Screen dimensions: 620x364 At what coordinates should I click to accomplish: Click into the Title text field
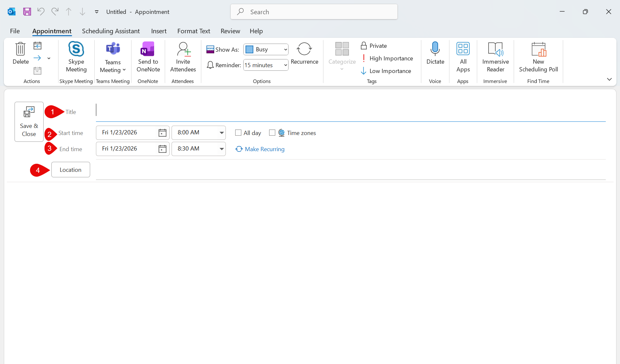tap(349, 111)
